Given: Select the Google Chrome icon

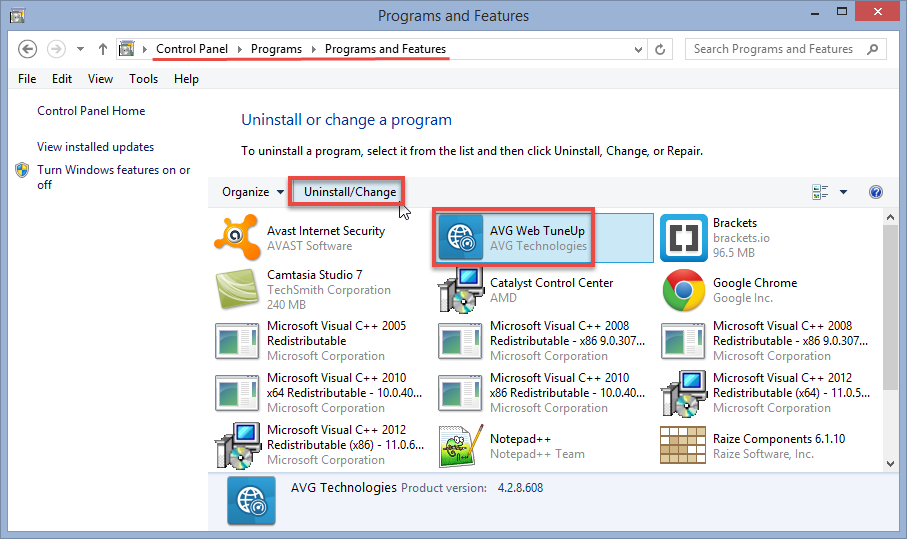Looking at the screenshot, I should point(683,290).
